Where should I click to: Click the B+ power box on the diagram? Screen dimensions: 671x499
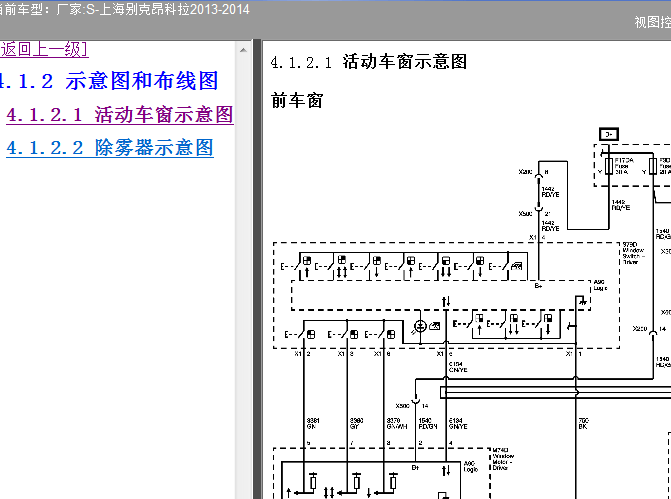(x=609, y=134)
